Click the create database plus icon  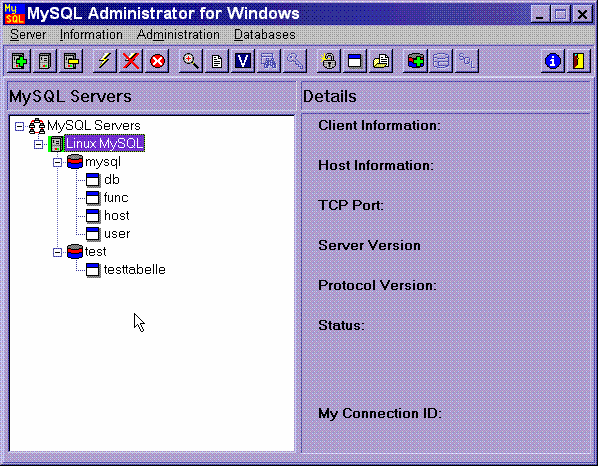click(x=415, y=61)
